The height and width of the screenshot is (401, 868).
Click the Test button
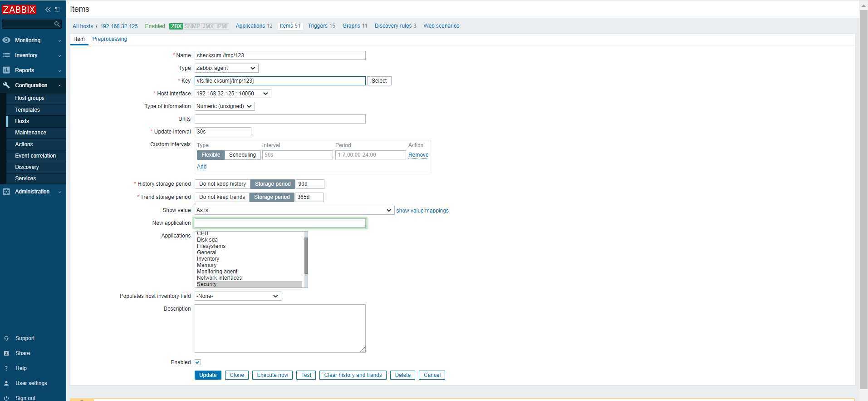(306, 375)
